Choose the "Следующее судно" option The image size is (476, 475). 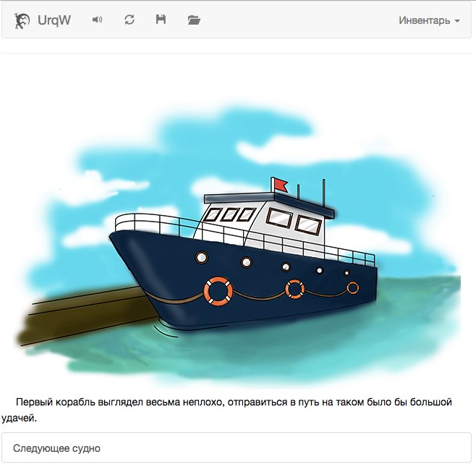point(236,448)
